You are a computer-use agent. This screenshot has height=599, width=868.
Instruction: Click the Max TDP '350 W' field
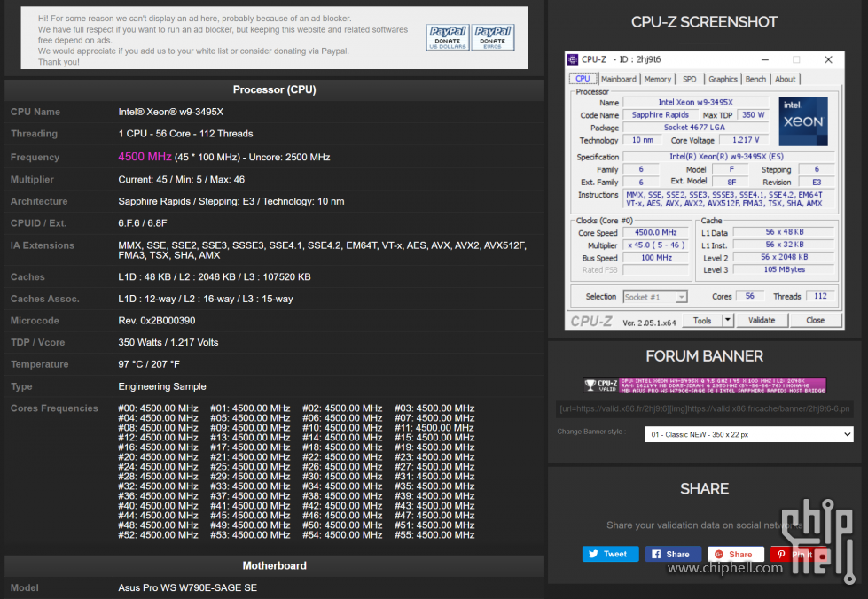[x=753, y=115]
